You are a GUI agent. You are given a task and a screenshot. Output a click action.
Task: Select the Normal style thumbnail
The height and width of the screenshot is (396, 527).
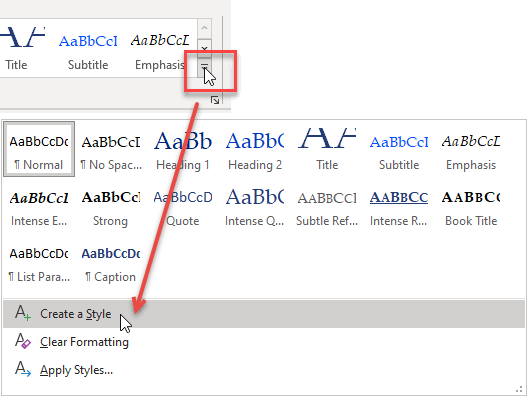39,149
